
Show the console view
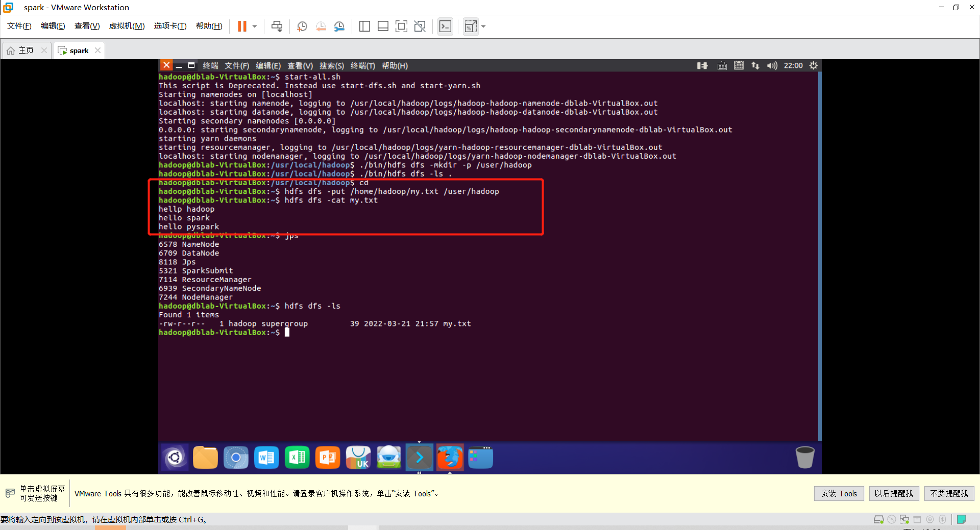[x=445, y=26]
